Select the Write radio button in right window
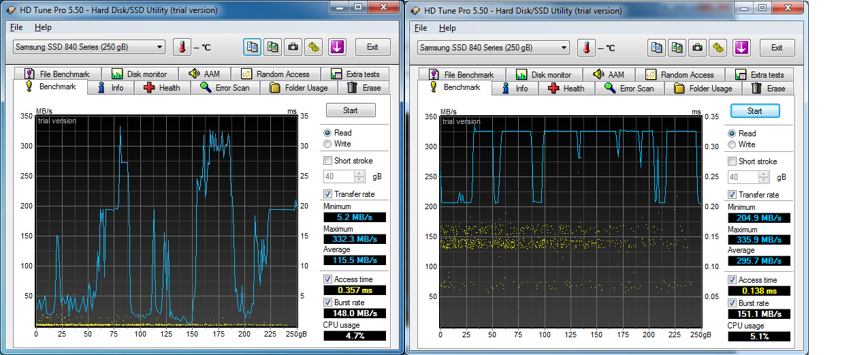The height and width of the screenshot is (355, 868). point(732,144)
